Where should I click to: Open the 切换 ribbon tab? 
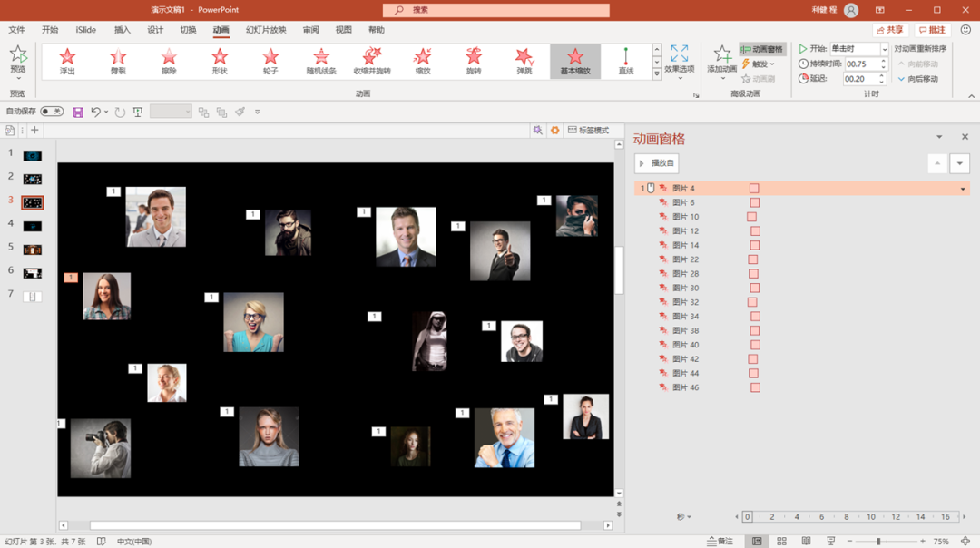point(188,30)
